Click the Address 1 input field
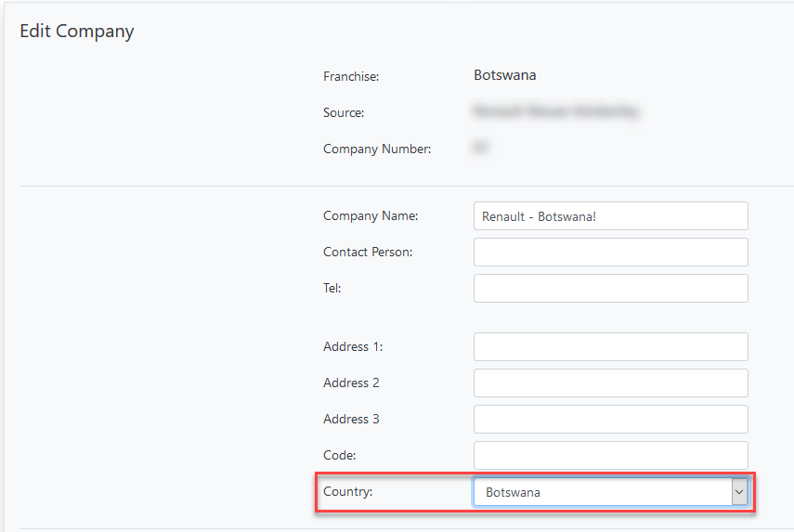Image resolution: width=794 pixels, height=532 pixels. click(611, 346)
